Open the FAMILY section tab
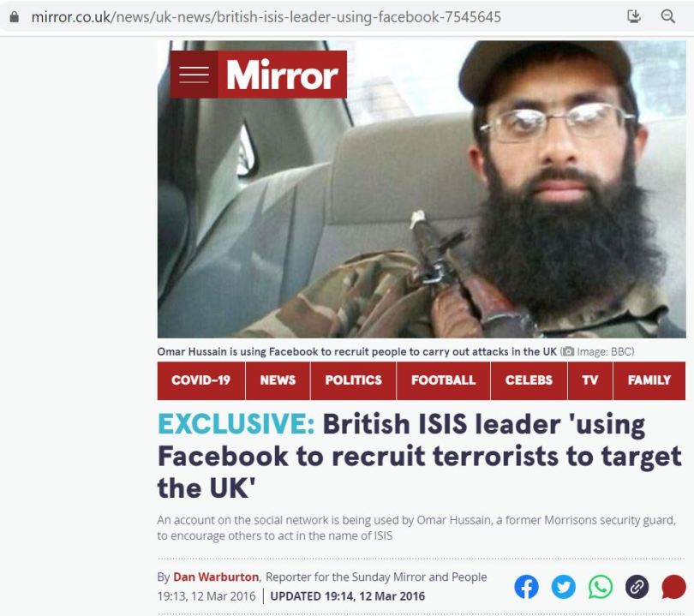694x616 pixels. point(649,380)
